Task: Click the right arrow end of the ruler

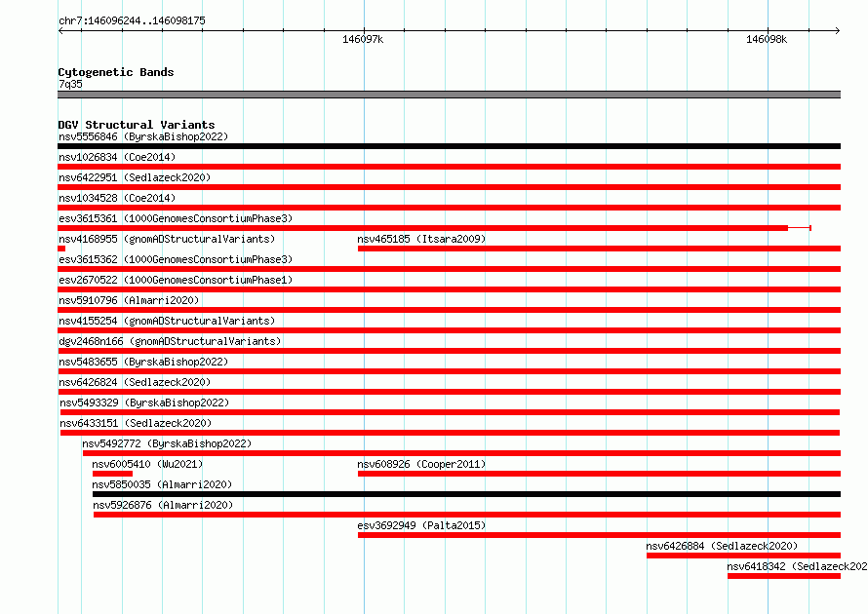Action: pos(838,31)
